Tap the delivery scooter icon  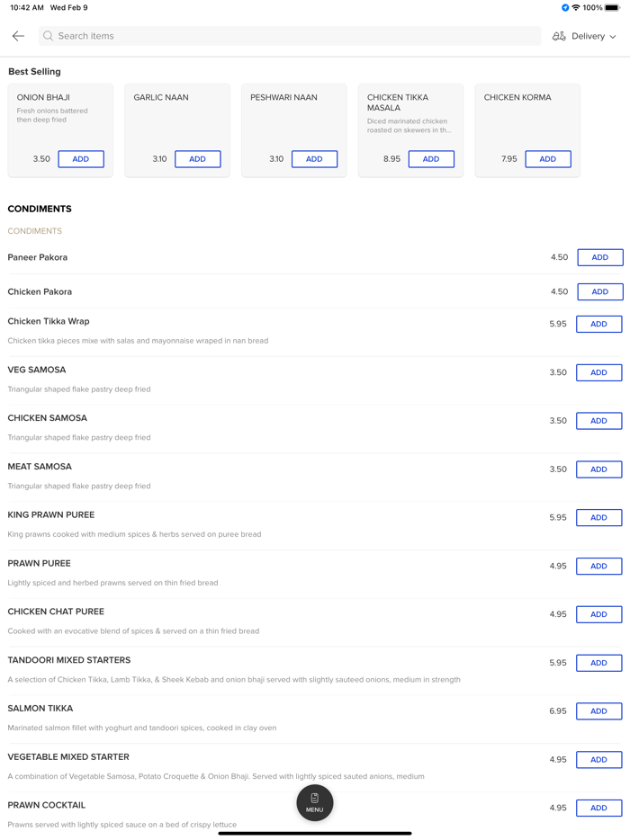tap(559, 36)
